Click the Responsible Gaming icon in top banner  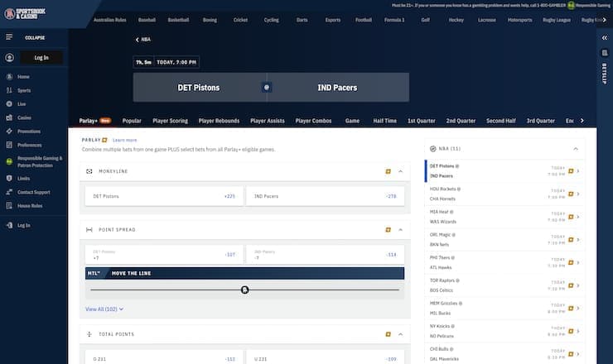point(572,6)
